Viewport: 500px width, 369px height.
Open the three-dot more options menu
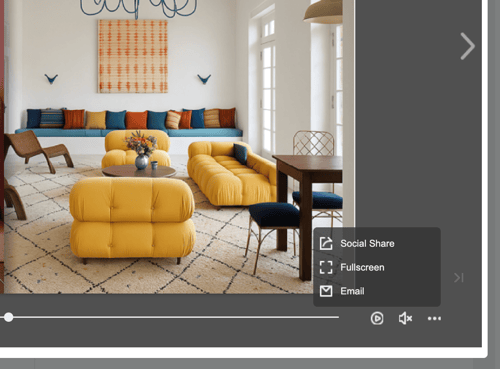(x=434, y=319)
